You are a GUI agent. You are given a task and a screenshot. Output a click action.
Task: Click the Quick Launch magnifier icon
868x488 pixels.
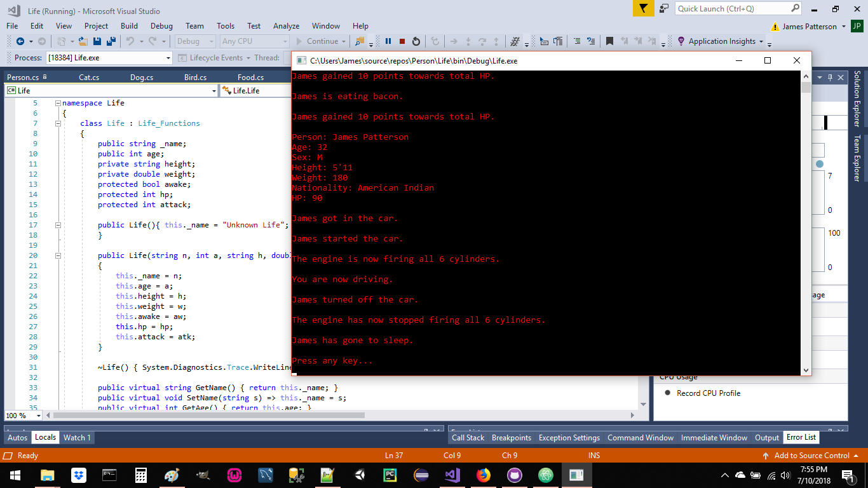point(796,8)
